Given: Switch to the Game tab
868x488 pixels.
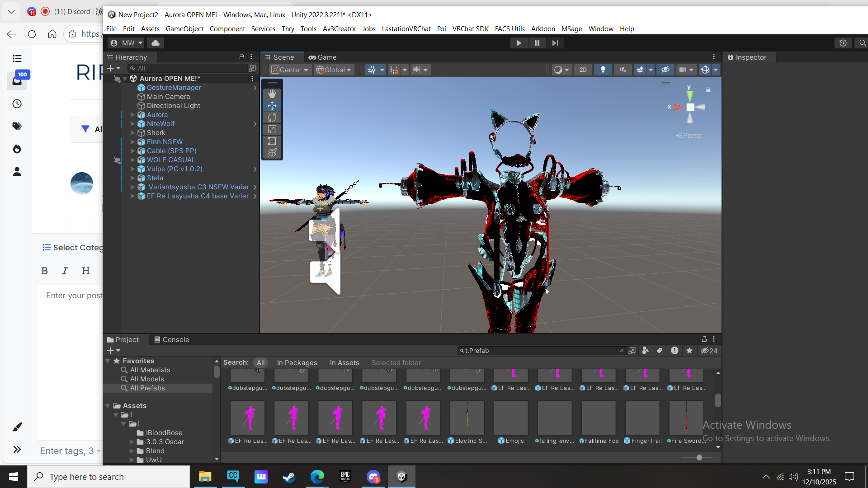Looking at the screenshot, I should [322, 57].
